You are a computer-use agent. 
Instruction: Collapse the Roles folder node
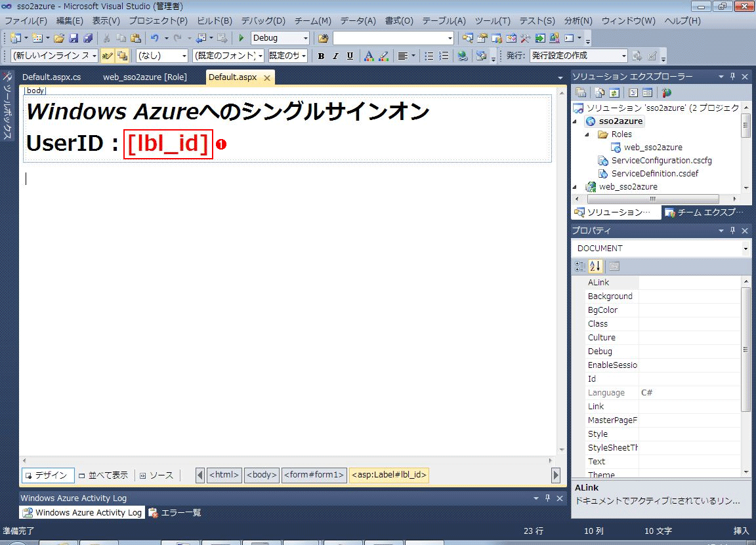point(587,134)
